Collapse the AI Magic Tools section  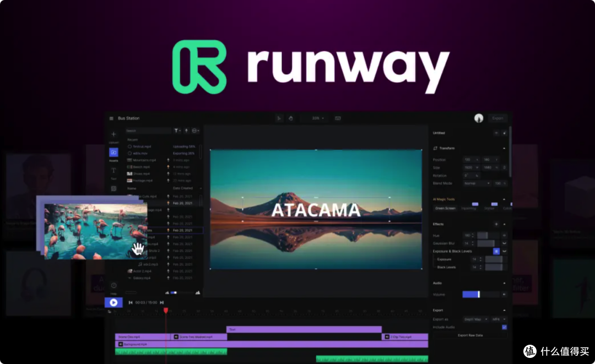click(504, 199)
